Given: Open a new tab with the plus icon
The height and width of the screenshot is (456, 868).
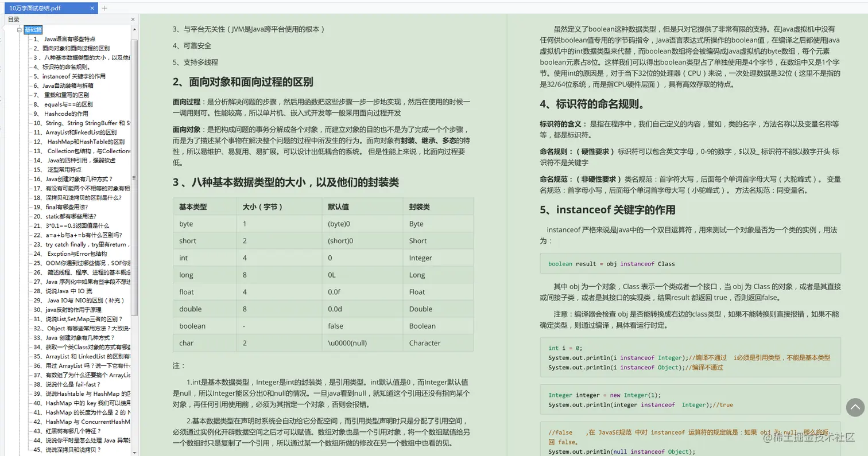Looking at the screenshot, I should (x=104, y=8).
